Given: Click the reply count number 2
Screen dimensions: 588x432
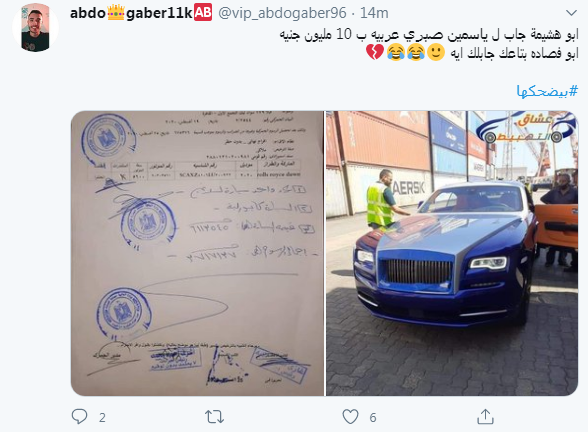Looking at the screenshot, I should pos(102,417).
